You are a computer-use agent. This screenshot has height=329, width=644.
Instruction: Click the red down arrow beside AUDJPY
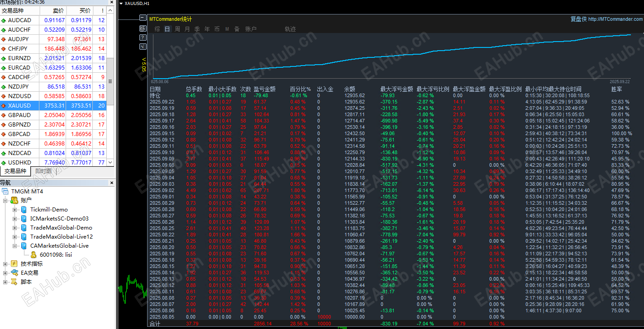(4, 39)
